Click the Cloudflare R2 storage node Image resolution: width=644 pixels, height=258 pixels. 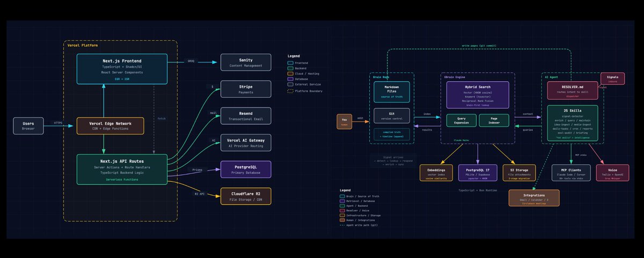[x=246, y=196]
